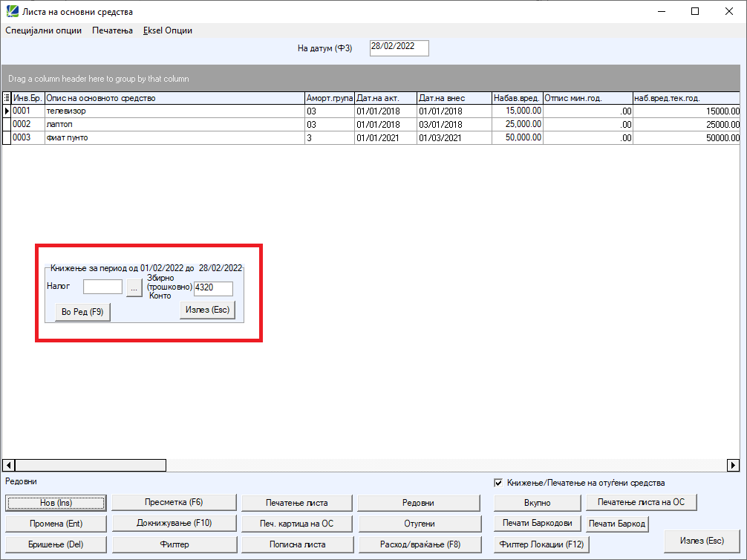Sort by Инв.Бр. column header
The height and width of the screenshot is (560, 747).
pos(27,98)
